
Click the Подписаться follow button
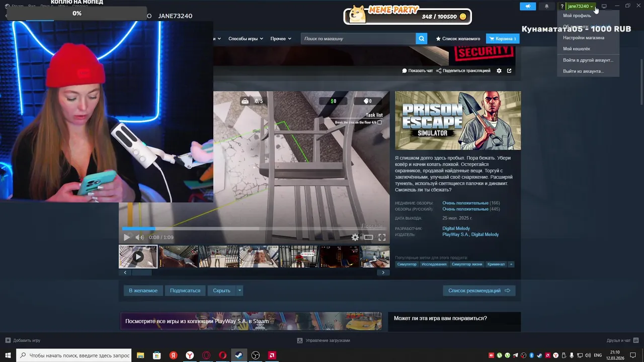coord(185,291)
